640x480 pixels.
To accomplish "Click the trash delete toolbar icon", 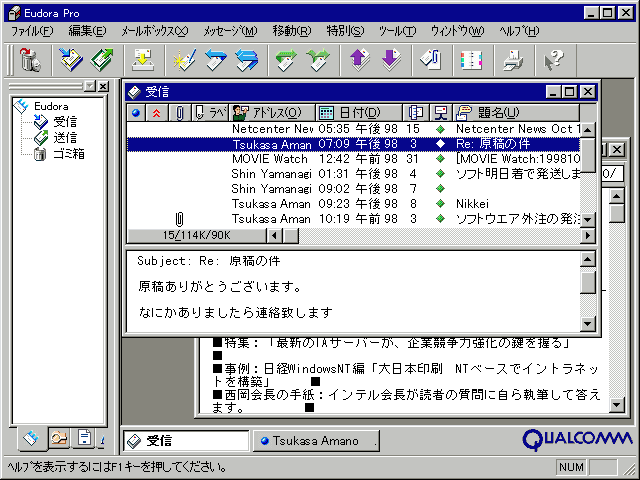I will pyautogui.click(x=30, y=60).
